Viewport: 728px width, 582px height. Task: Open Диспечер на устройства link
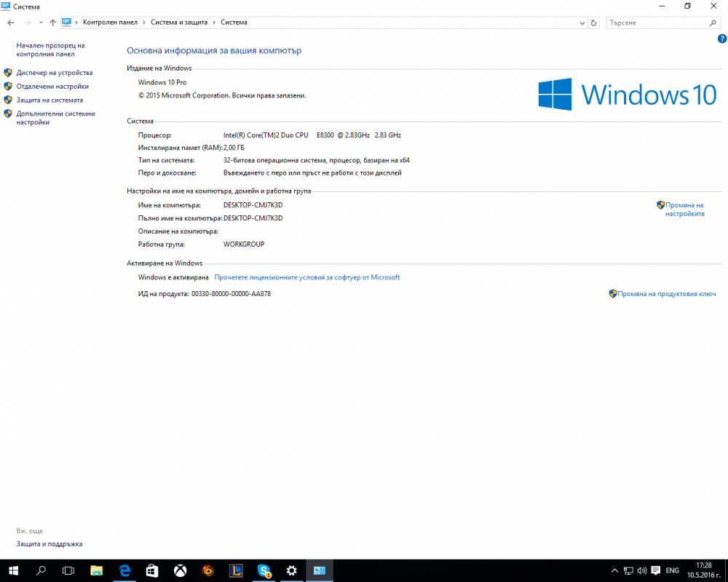pos(55,73)
